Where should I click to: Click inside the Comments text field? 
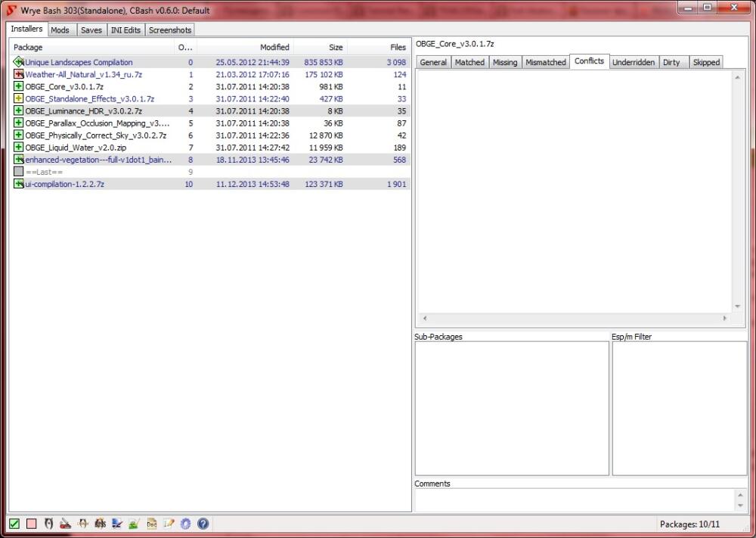tap(575, 500)
